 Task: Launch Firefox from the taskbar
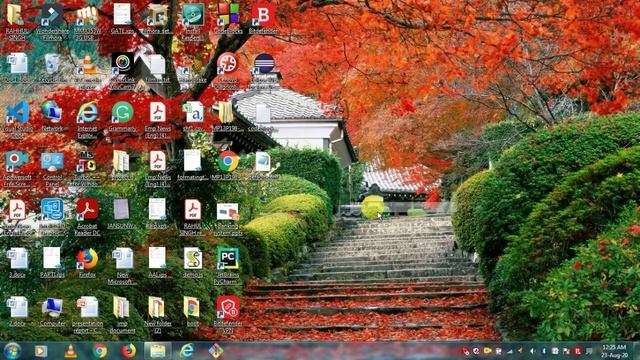129,351
